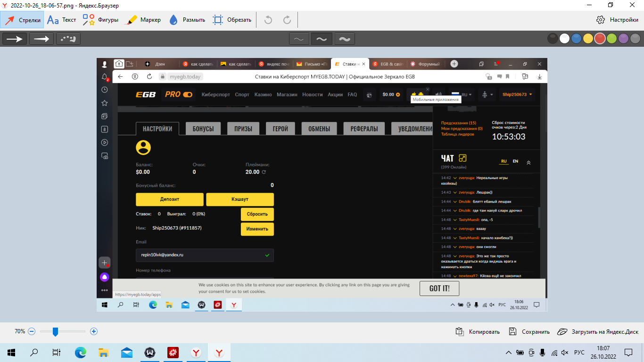Open the Обрезать crop tool
The image size is (644, 362).
(232, 20)
